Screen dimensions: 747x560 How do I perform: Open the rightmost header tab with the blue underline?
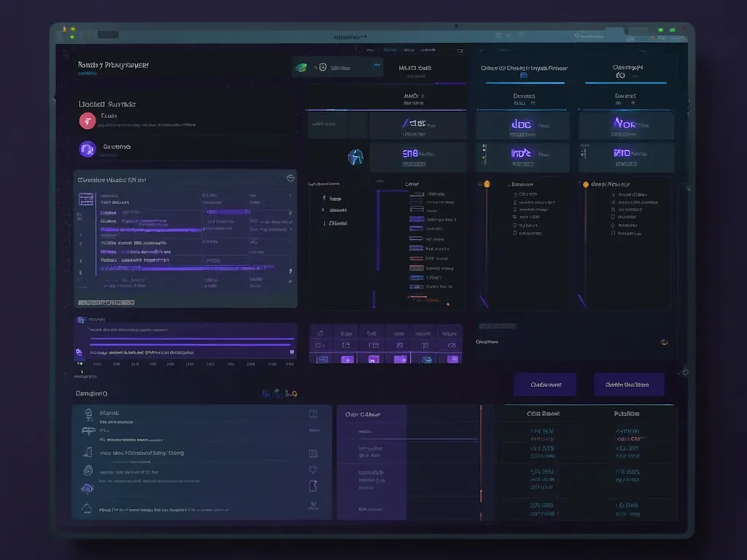click(x=627, y=71)
